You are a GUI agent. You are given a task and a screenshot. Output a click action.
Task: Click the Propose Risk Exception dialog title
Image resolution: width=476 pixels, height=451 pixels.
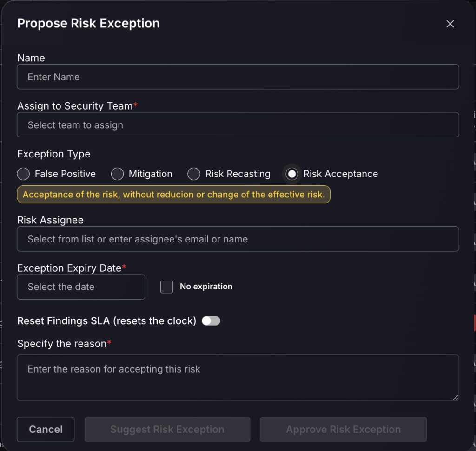pos(88,24)
